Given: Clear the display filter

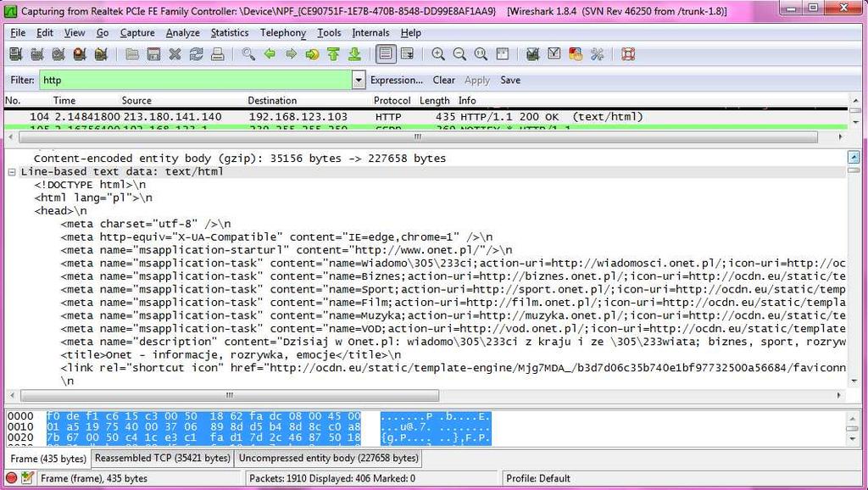Looking at the screenshot, I should pyautogui.click(x=444, y=81).
